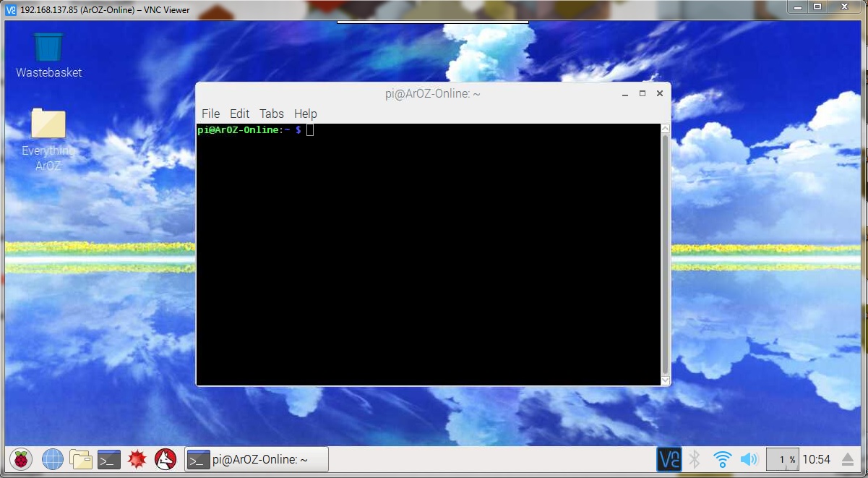
Task: Select the pi@ArOZ-Online taskbar window button
Action: tap(257, 459)
